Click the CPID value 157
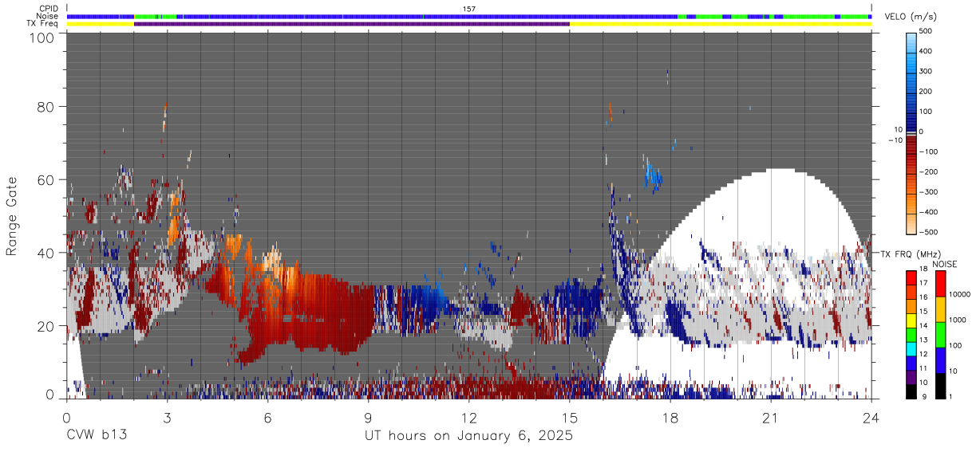This screenshot has height=452, width=980. coord(469,9)
